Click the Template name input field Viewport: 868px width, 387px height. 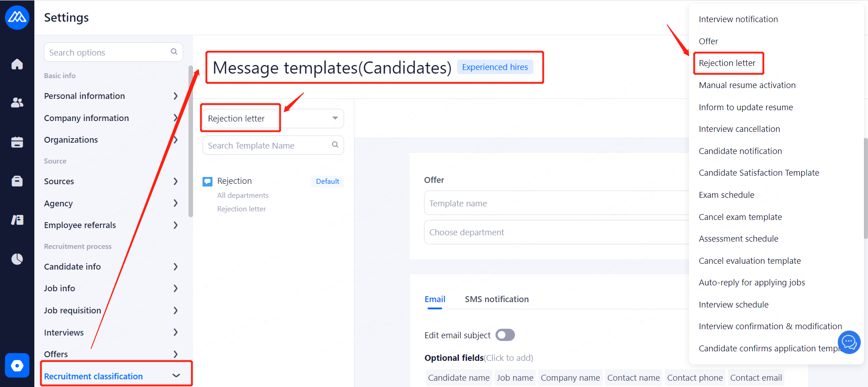point(556,203)
